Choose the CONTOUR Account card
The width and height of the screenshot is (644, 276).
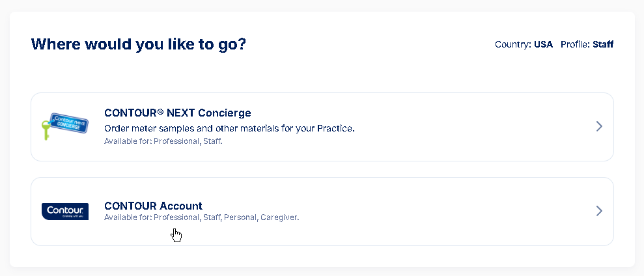322,212
